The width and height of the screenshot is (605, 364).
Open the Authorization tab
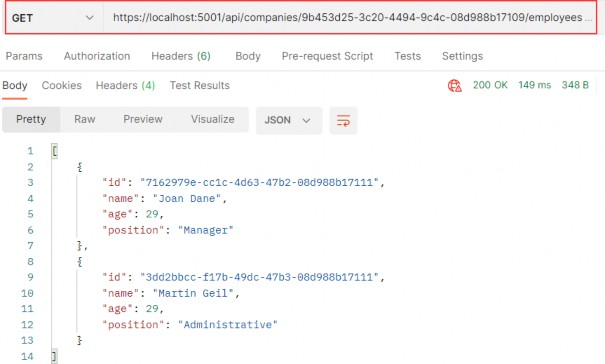coord(97,56)
